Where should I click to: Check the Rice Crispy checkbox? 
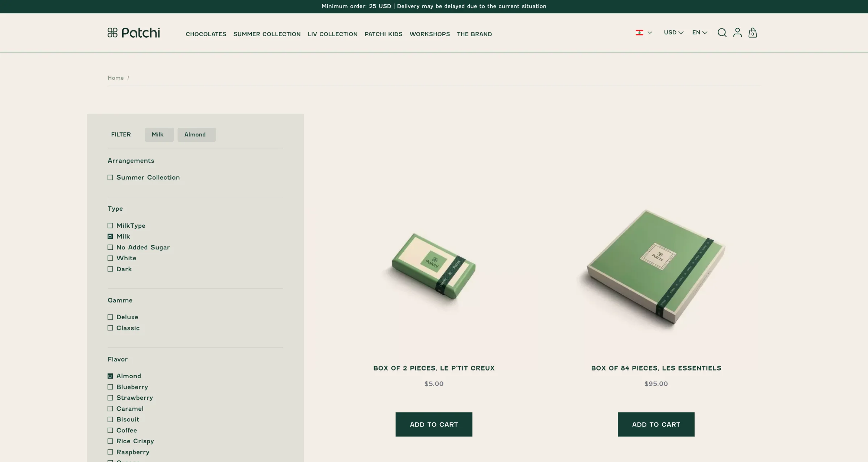tap(110, 441)
